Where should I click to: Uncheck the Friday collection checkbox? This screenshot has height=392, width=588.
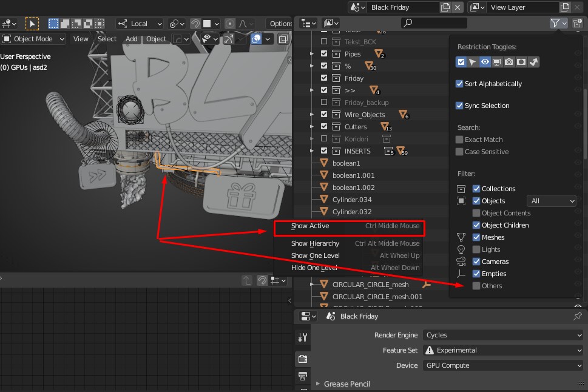coord(324,78)
